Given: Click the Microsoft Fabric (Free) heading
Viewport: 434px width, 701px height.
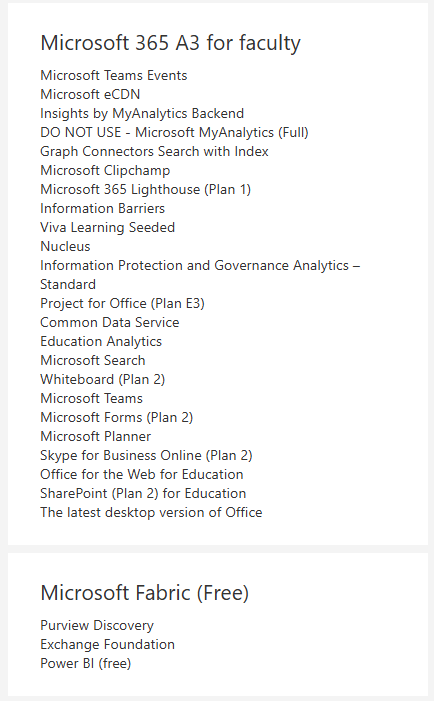Looking at the screenshot, I should point(144,593).
